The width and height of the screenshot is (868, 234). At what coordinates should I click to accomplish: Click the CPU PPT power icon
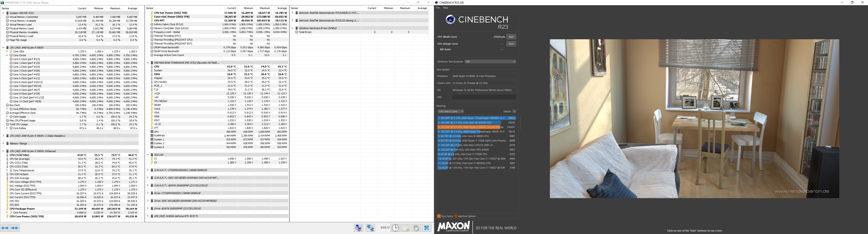click(x=152, y=21)
